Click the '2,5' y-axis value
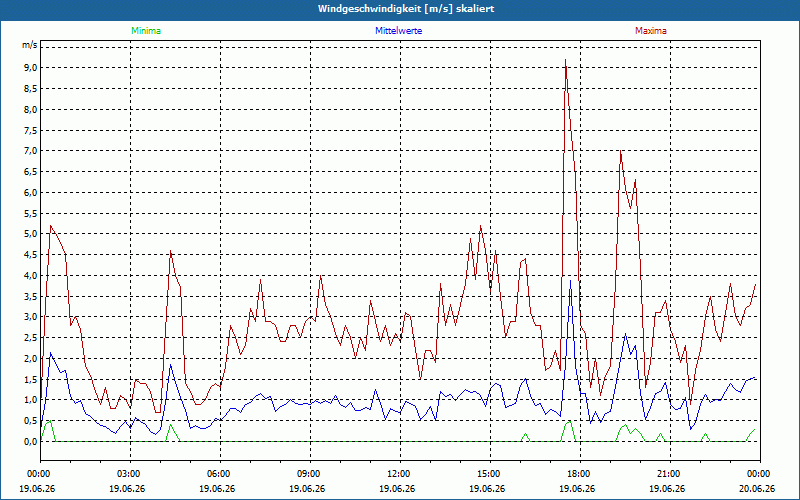This screenshot has height=500, width=800. click(31, 338)
